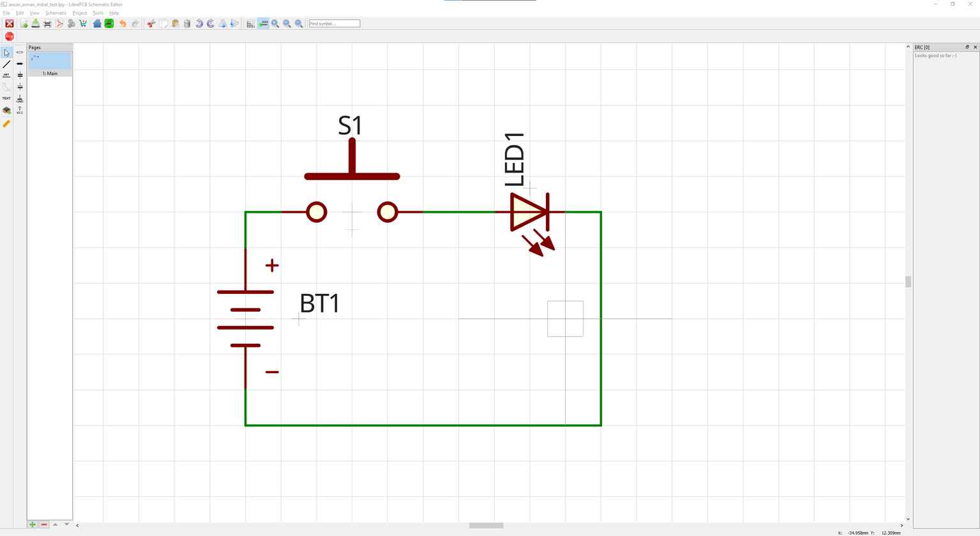Click the 'Looks good so far' ERC message
Viewport: 980px width, 536px height.
click(x=935, y=56)
